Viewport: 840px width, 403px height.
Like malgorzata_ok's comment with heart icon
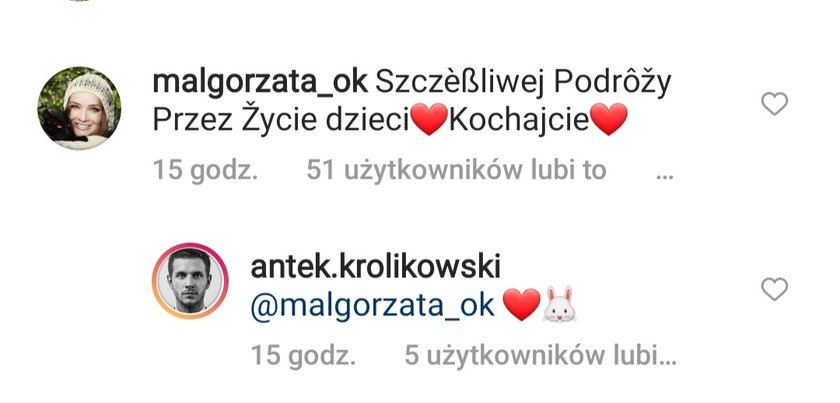click(774, 103)
